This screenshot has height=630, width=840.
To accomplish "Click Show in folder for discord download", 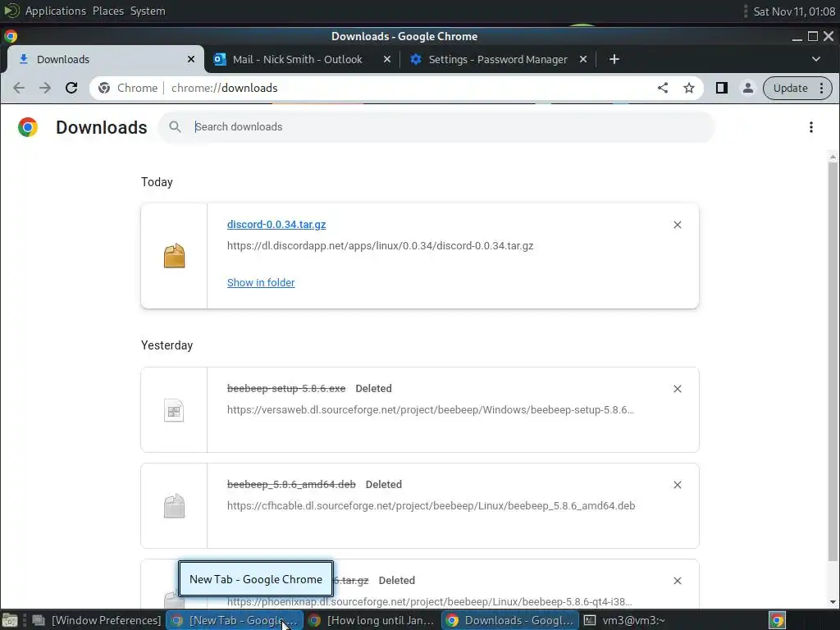I will click(x=261, y=282).
